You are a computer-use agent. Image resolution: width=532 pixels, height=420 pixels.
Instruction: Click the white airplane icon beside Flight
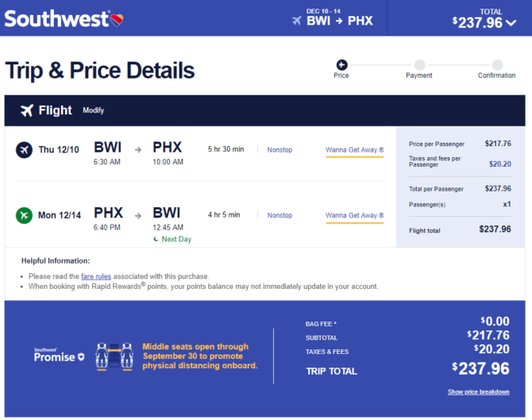click(27, 110)
